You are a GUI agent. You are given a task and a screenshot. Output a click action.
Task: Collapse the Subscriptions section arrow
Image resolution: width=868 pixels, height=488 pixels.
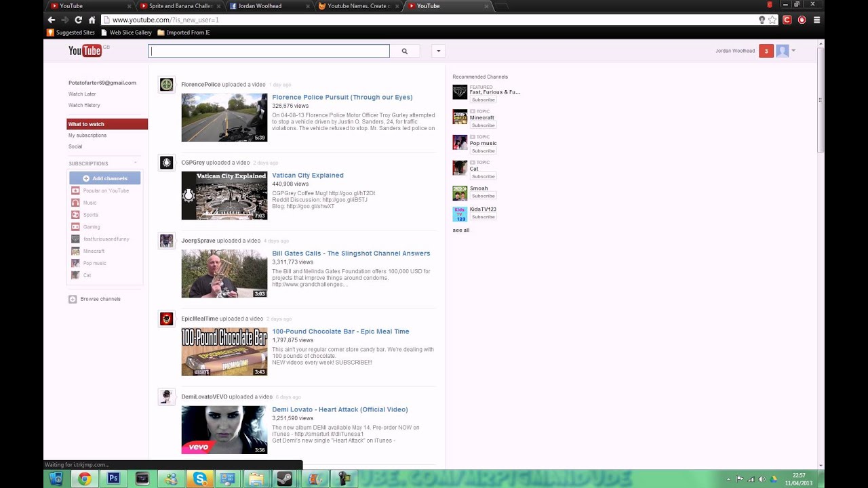pos(135,163)
